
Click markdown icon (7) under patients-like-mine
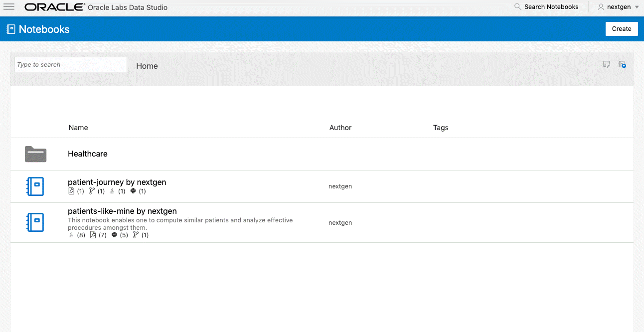(x=93, y=235)
